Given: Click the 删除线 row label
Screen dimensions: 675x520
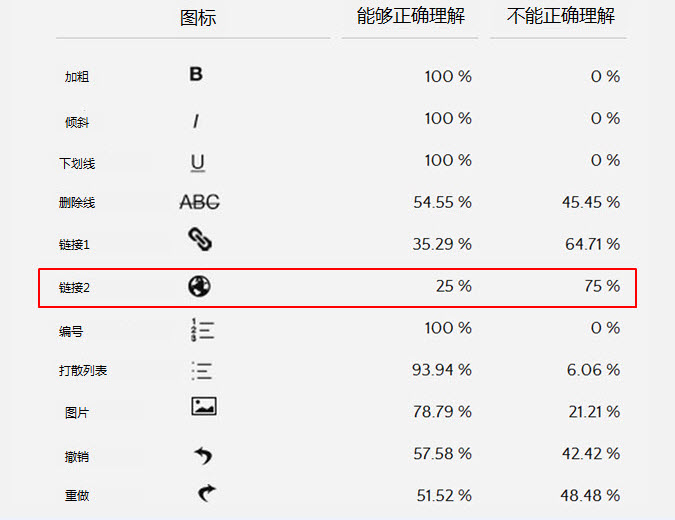Looking at the screenshot, I should [77, 203].
